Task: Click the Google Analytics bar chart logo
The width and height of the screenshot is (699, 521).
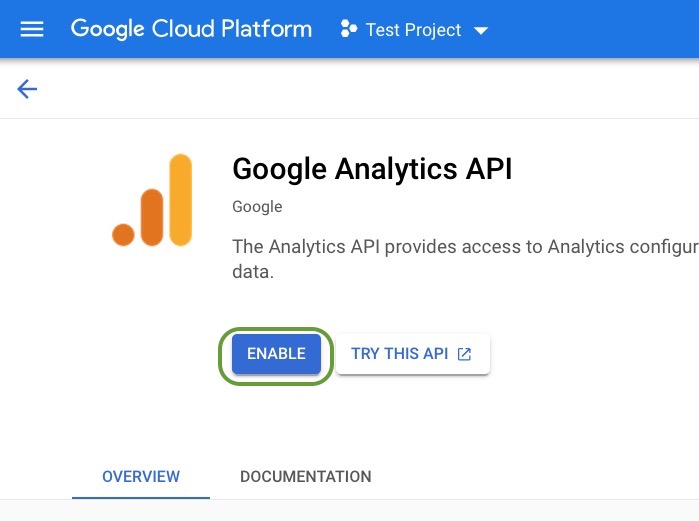Action: tap(152, 200)
